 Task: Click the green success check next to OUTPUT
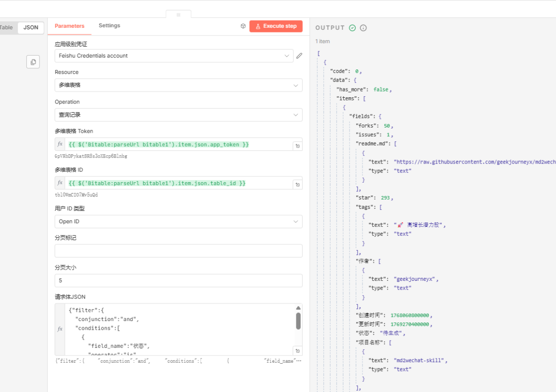coord(352,28)
